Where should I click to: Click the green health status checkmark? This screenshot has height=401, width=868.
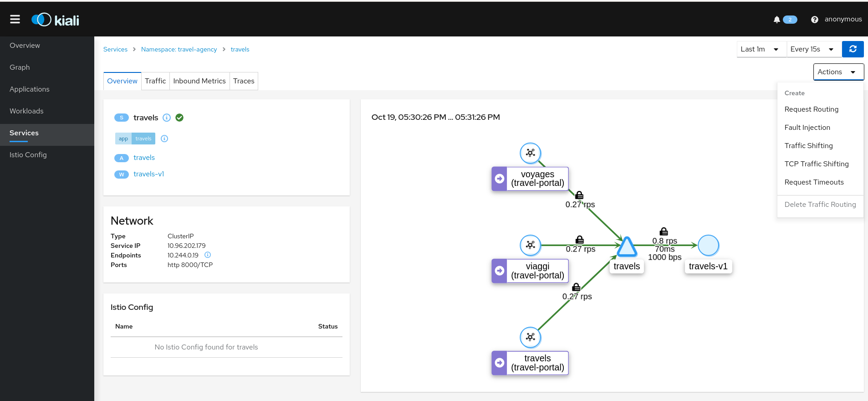pos(179,118)
